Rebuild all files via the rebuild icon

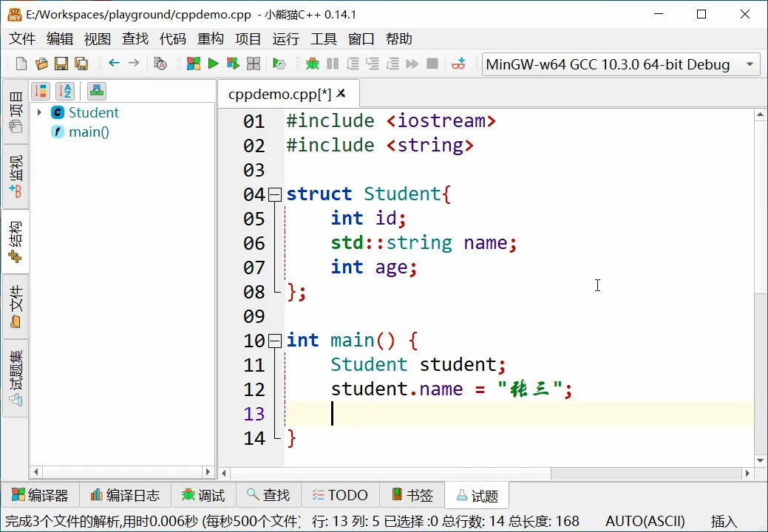click(x=252, y=64)
